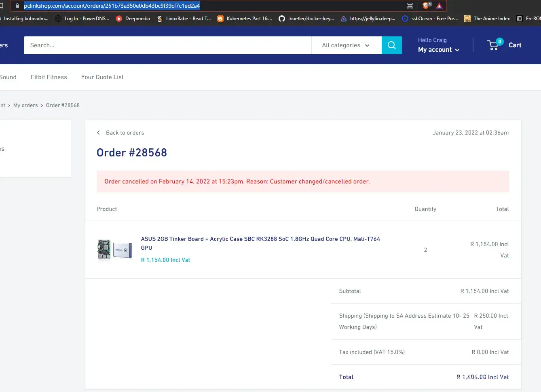Click the magnifier search button
The width and height of the screenshot is (541, 392).
tap(392, 45)
